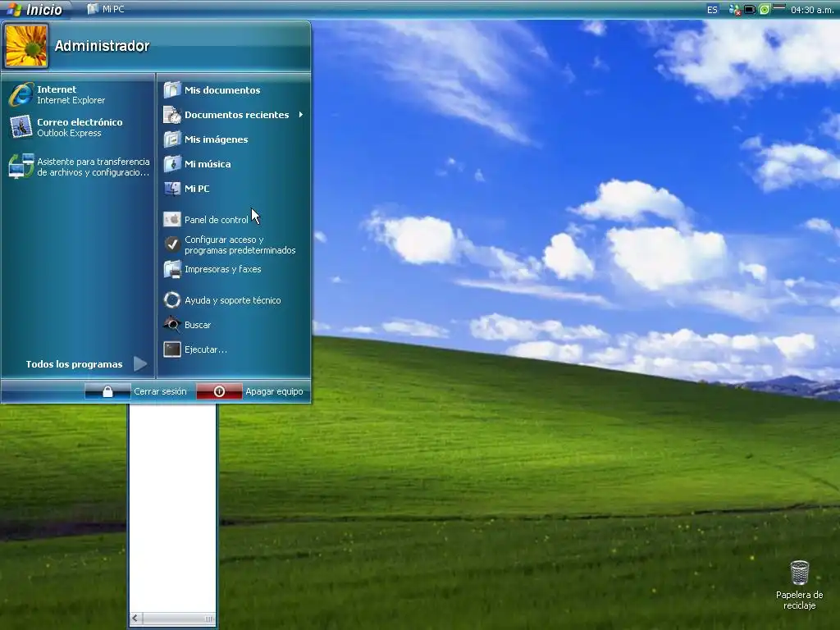
Task: Click the Cerrar sesión lock button
Action: [107, 391]
